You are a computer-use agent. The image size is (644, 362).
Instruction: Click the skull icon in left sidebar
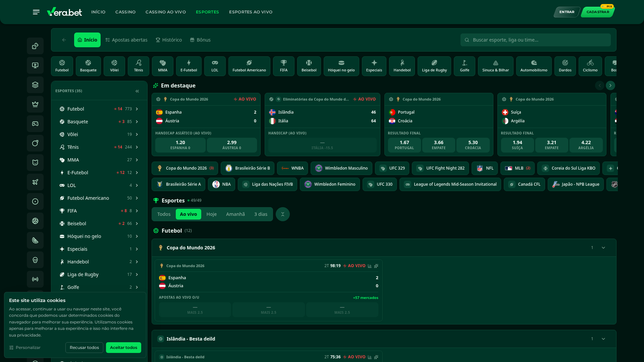click(x=35, y=260)
